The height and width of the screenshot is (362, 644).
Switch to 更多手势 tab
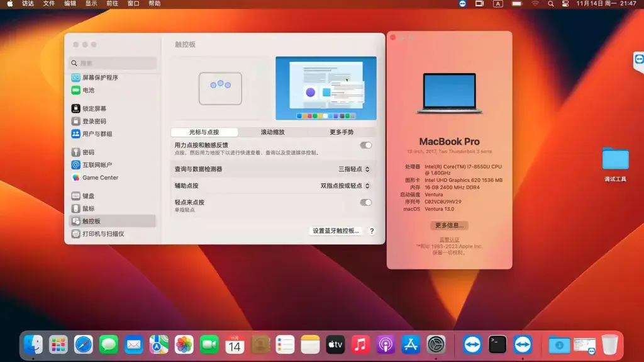coord(341,132)
